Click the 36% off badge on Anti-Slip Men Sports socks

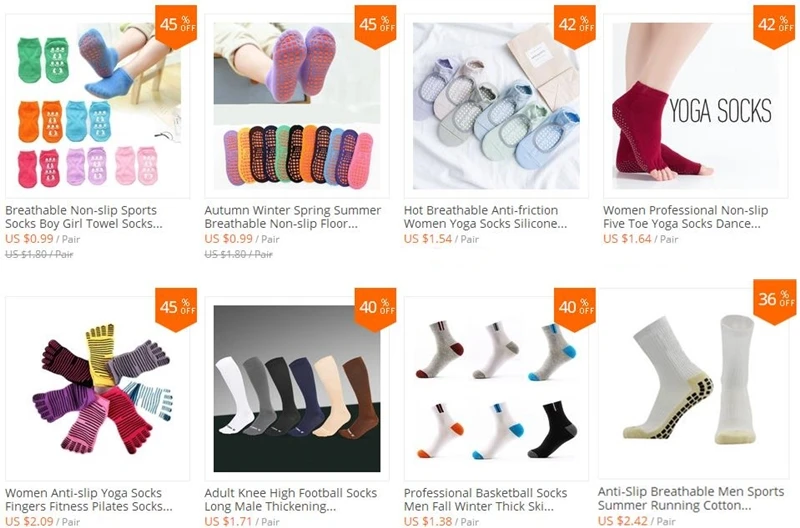(774, 302)
